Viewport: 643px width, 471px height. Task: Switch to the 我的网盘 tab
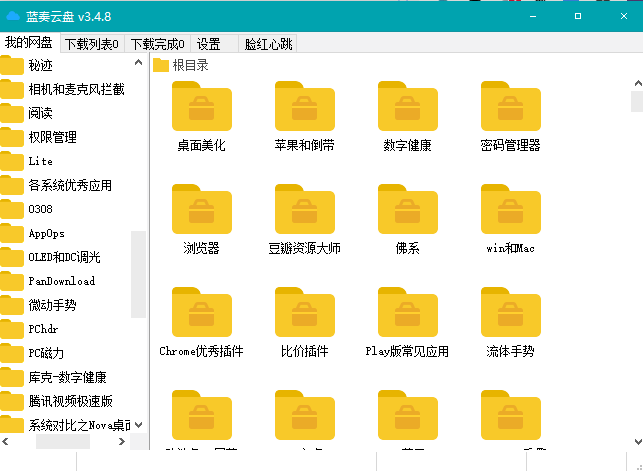click(x=29, y=43)
